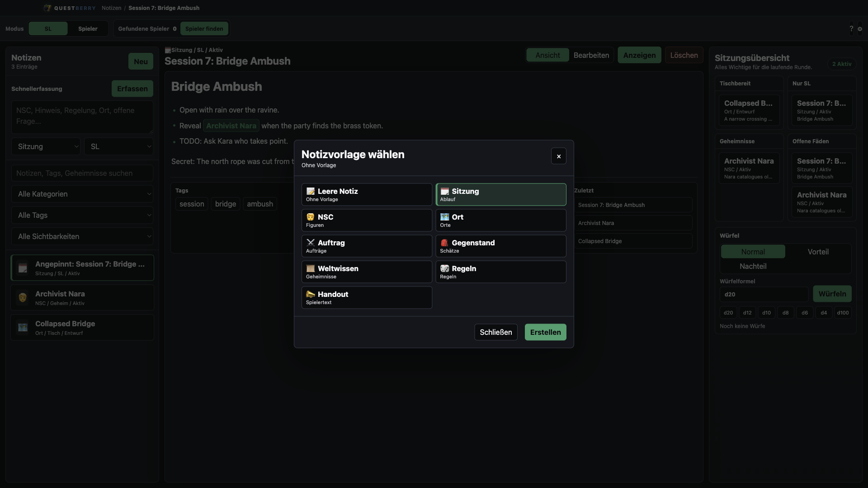Choose the Weltwissen template option
The height and width of the screenshot is (488, 868).
367,272
